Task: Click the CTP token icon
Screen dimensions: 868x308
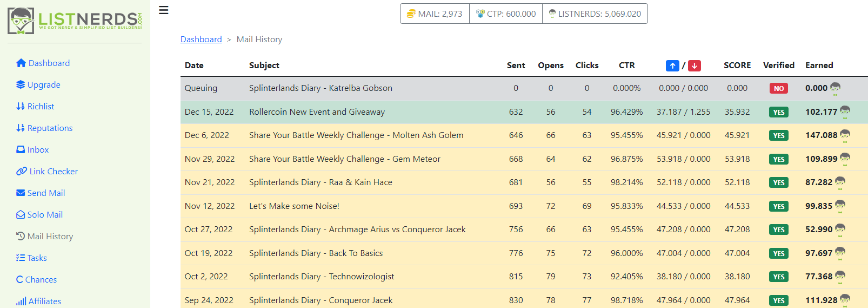Action: click(480, 14)
